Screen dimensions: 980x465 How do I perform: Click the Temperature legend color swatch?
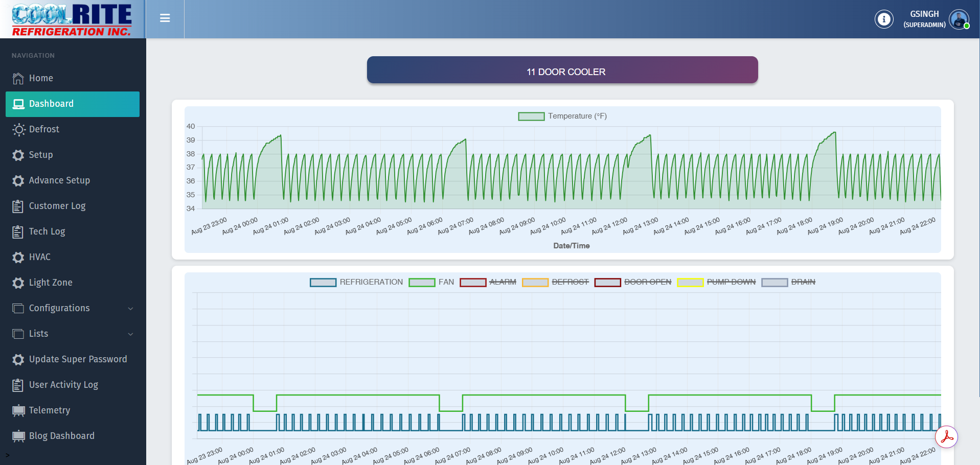tap(531, 117)
